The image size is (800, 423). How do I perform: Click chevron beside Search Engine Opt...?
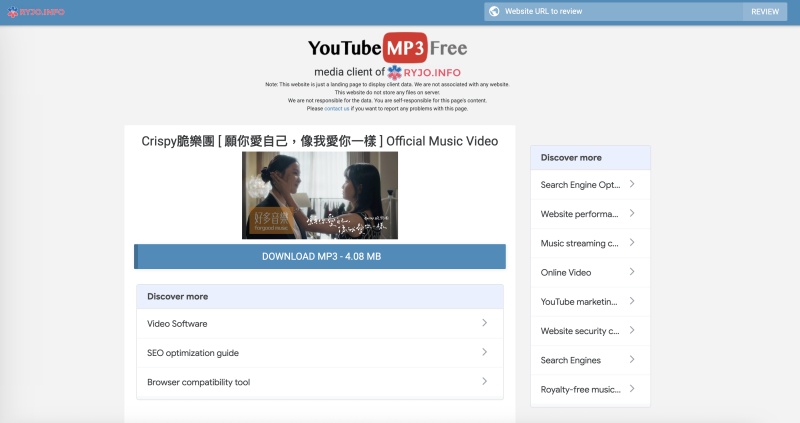click(632, 184)
